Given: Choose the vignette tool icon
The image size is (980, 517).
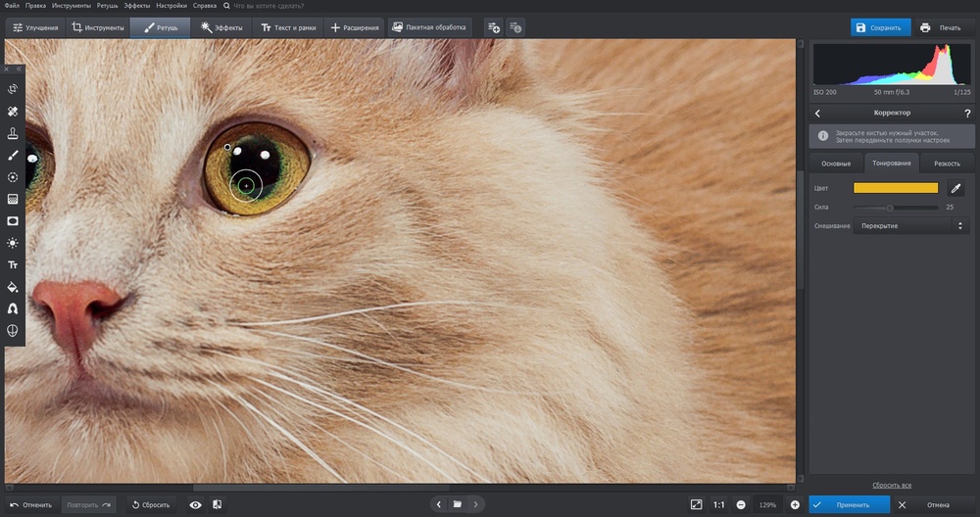Looking at the screenshot, I should point(13,221).
